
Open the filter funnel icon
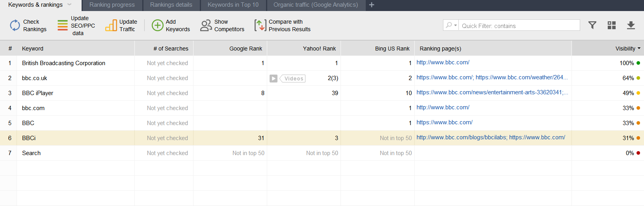pos(592,25)
